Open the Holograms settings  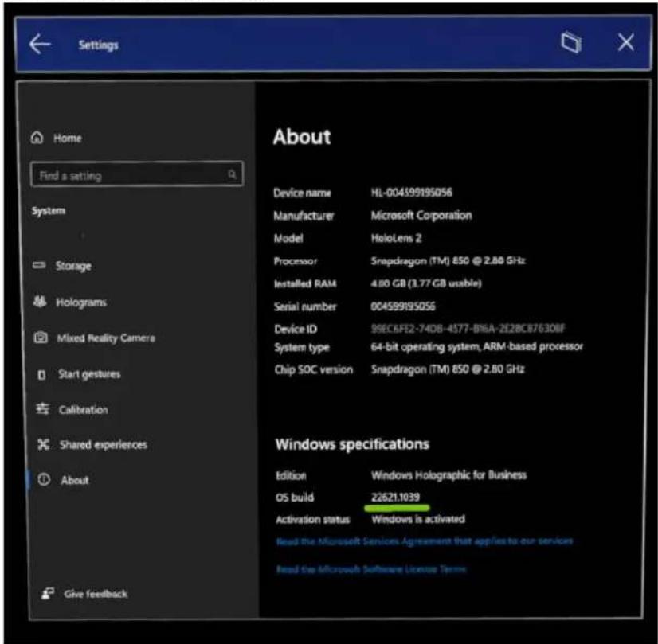81,302
